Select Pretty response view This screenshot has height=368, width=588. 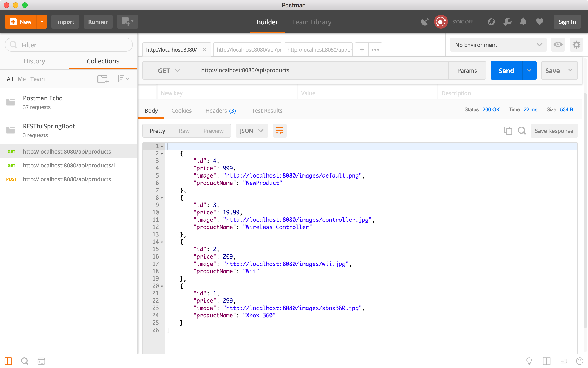coord(157,131)
